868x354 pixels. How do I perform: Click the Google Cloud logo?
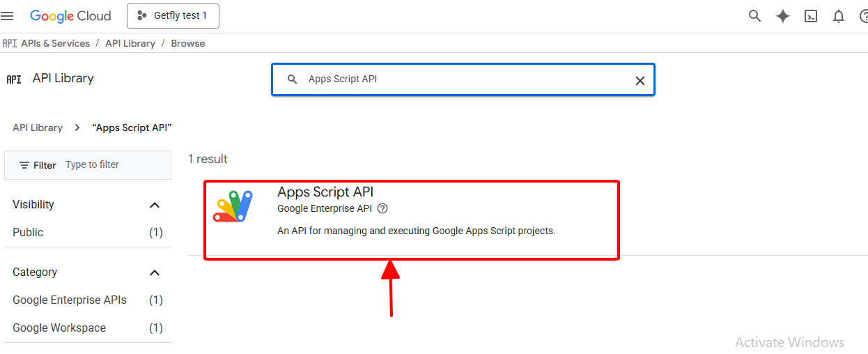(70, 15)
